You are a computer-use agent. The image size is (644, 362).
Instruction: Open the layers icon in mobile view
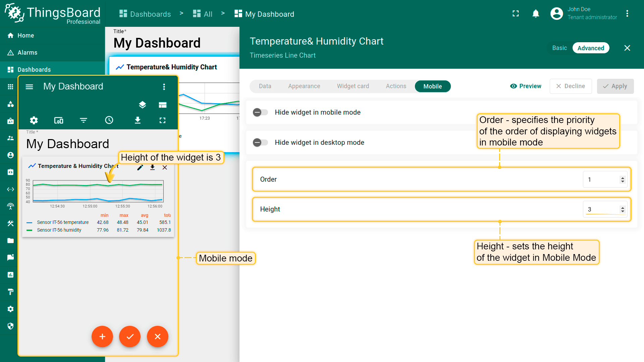coord(142,105)
